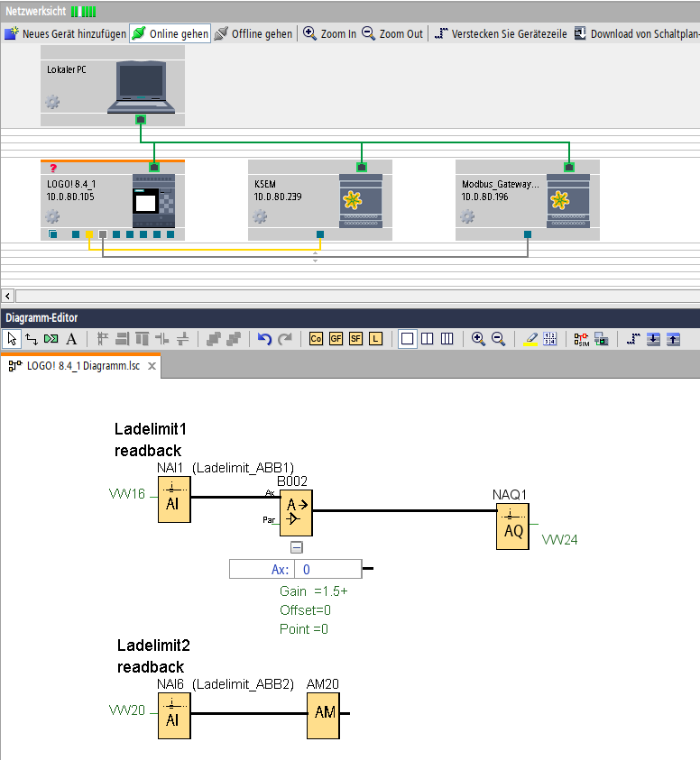700x760 pixels.
Task: Switch to two-pane split layout
Action: click(x=427, y=339)
